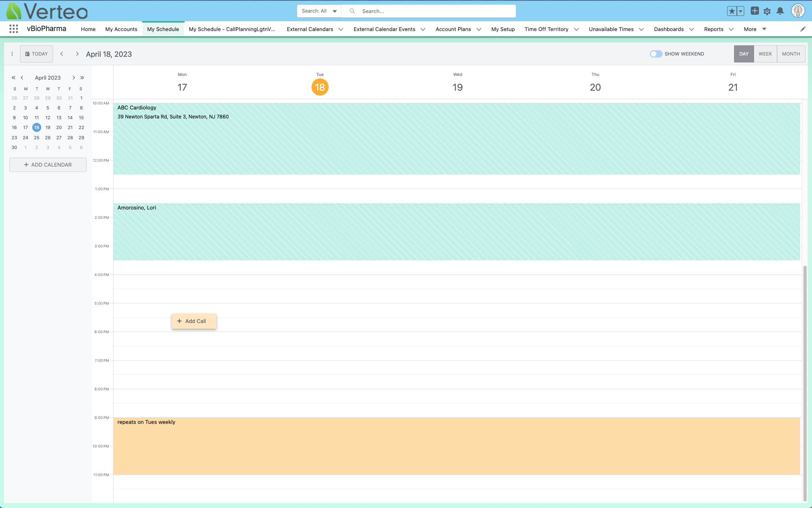Open the Search: All scope dropdown
The height and width of the screenshot is (508, 812).
click(x=319, y=11)
